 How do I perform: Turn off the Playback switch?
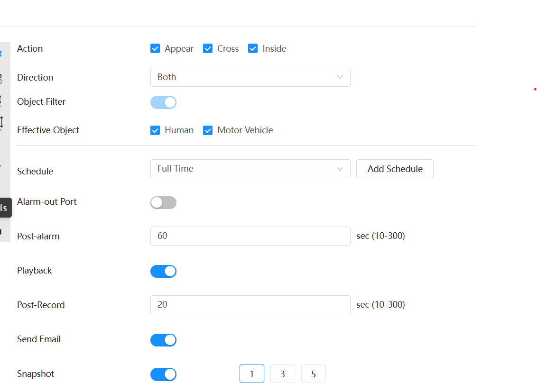pyautogui.click(x=163, y=271)
